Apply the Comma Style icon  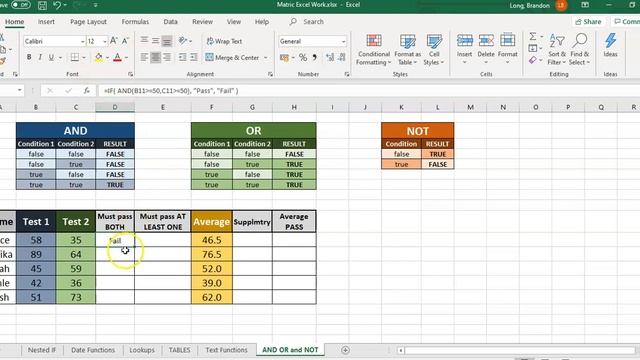pyautogui.click(x=314, y=58)
